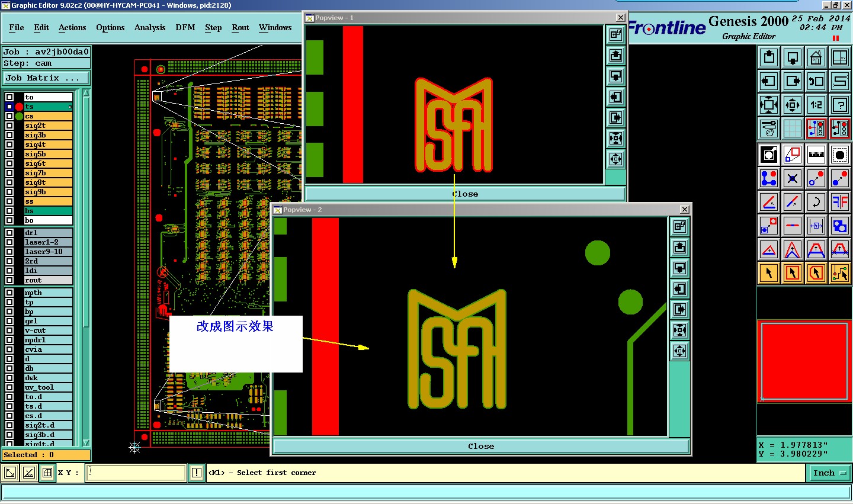
Task: Open the Windows menu
Action: [x=275, y=27]
